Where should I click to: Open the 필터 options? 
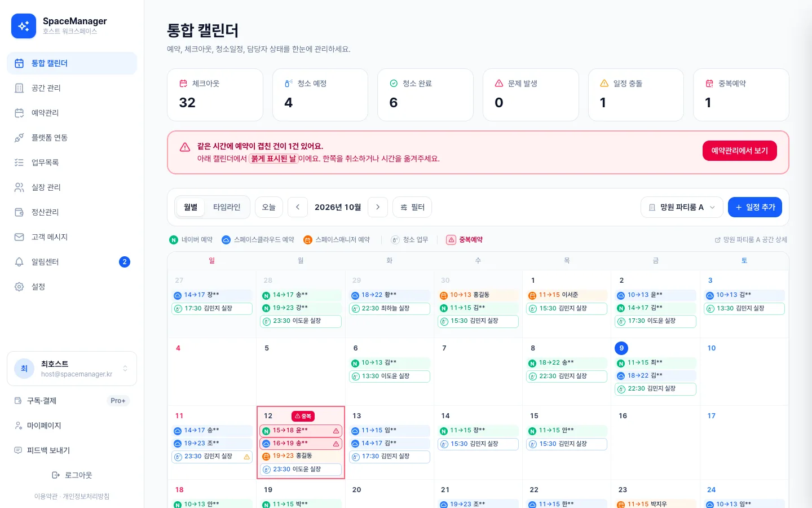(x=412, y=207)
